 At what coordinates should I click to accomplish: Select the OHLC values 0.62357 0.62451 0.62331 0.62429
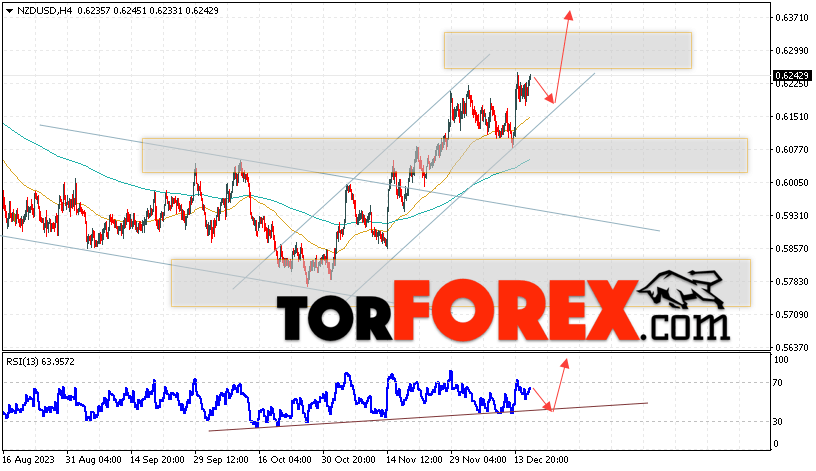pyautogui.click(x=148, y=10)
